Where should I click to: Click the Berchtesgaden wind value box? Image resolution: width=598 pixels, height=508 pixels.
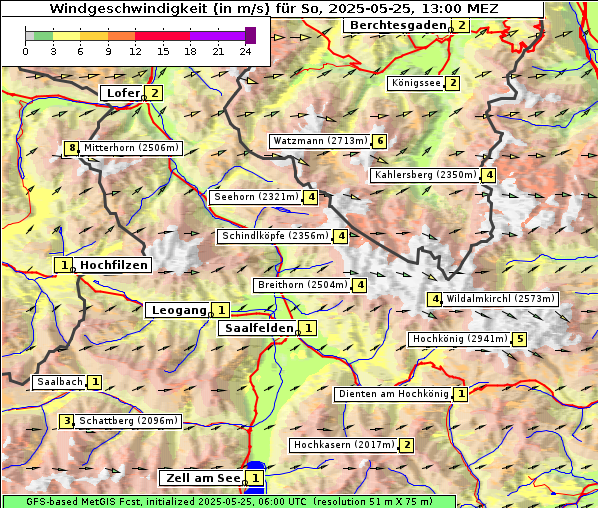tap(461, 26)
